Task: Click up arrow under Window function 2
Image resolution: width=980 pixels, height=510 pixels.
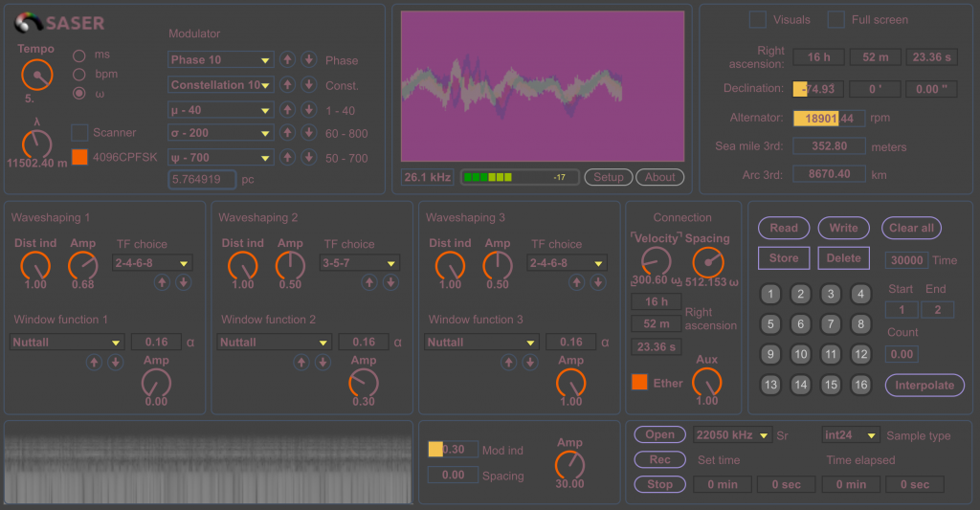Action: tap(301, 363)
